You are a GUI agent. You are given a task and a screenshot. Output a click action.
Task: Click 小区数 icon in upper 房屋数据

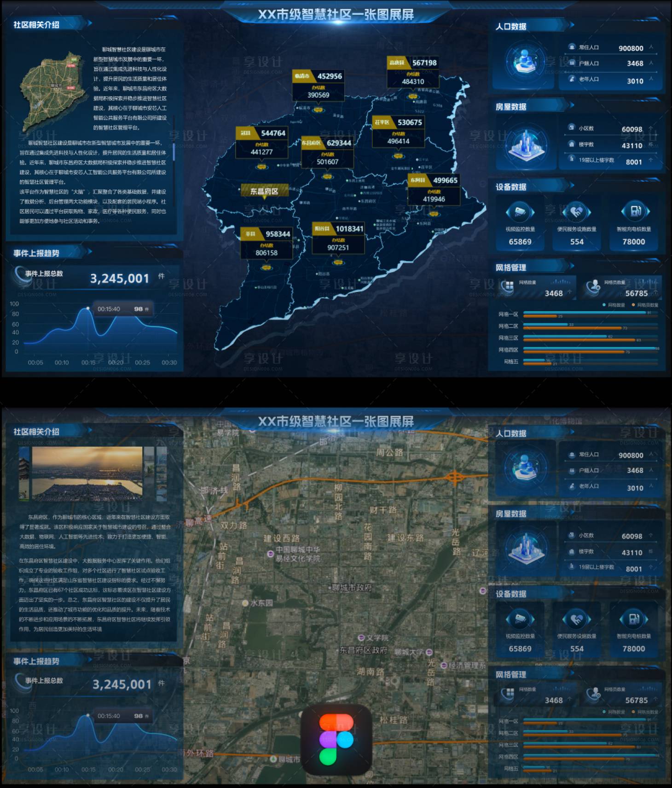(x=572, y=128)
